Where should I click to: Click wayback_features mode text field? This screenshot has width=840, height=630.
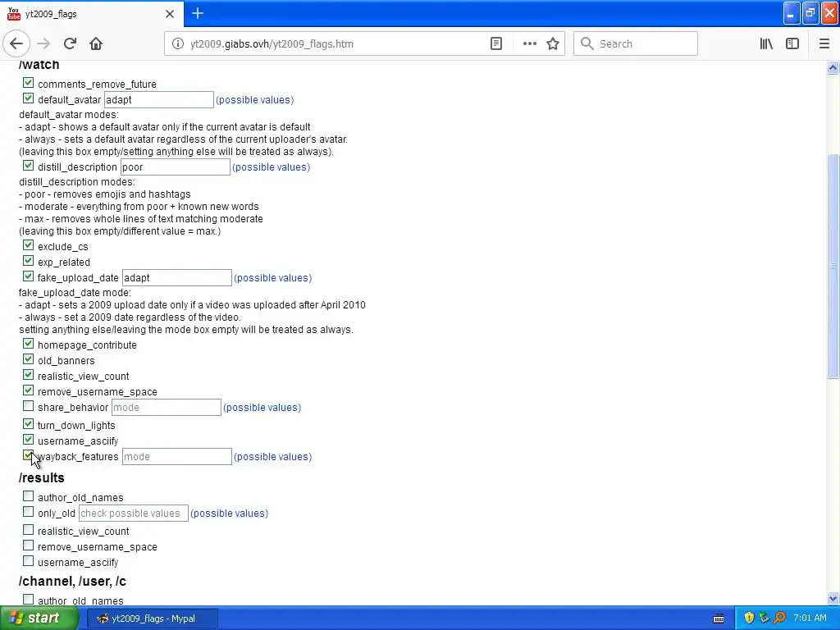click(177, 457)
